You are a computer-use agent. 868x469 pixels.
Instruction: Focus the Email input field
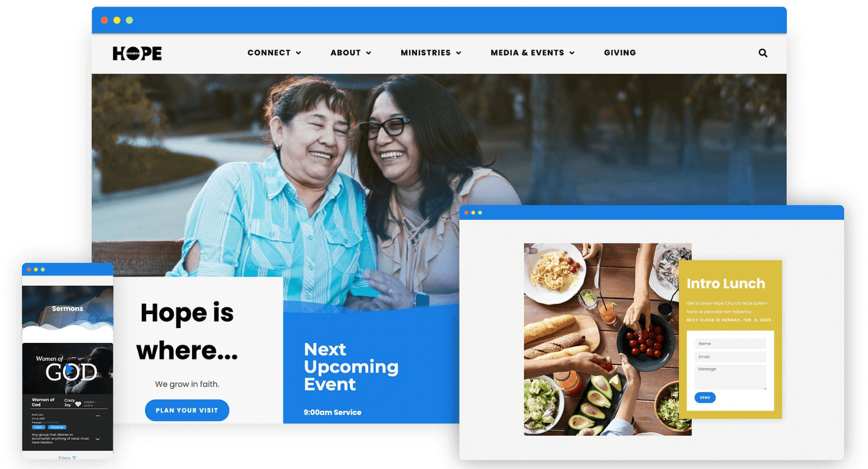coord(730,357)
